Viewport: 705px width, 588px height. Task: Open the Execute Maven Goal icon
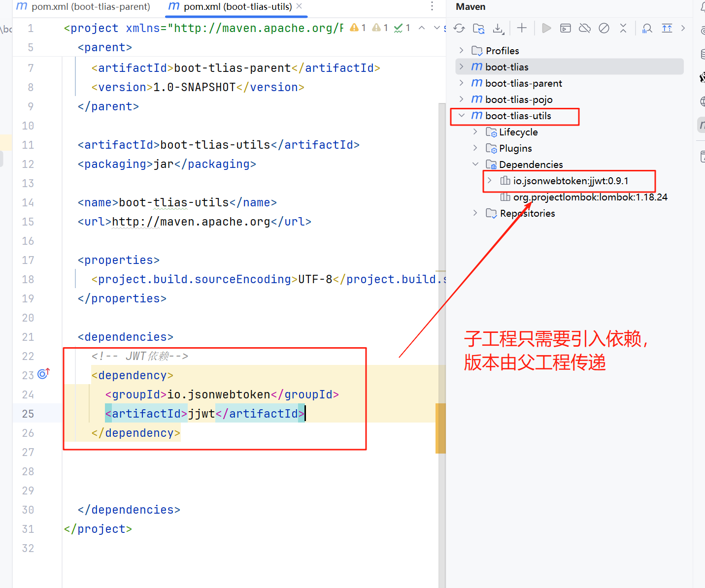click(566, 28)
